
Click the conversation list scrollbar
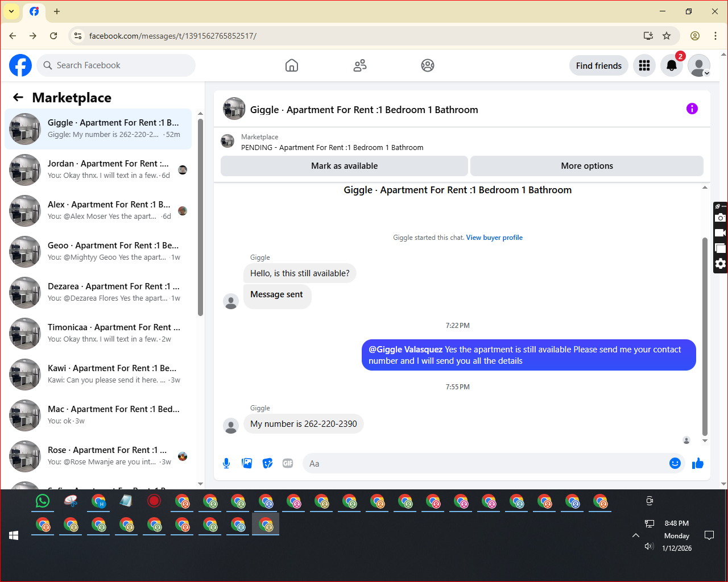pyautogui.click(x=200, y=216)
